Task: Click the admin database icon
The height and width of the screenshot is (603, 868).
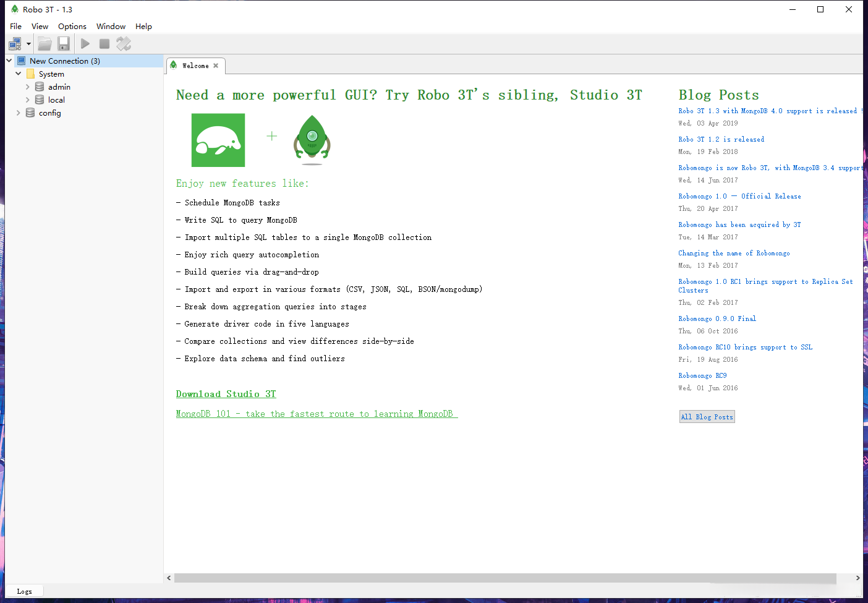Action: (x=40, y=87)
